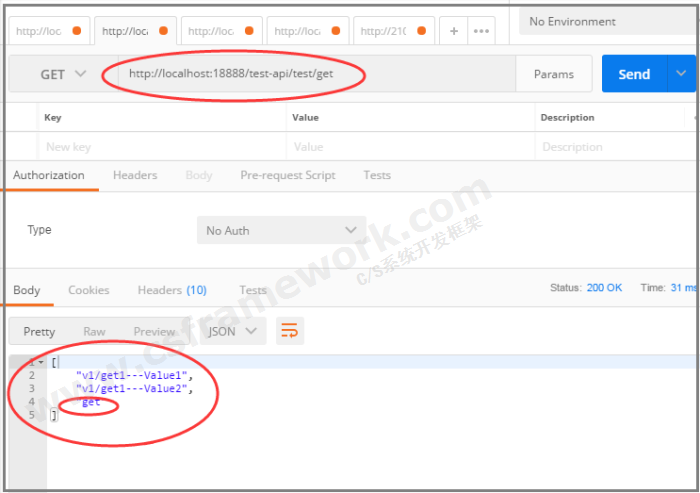Open the JSON format dropdown
Viewport: 700px width, 493px height.
pos(232,331)
